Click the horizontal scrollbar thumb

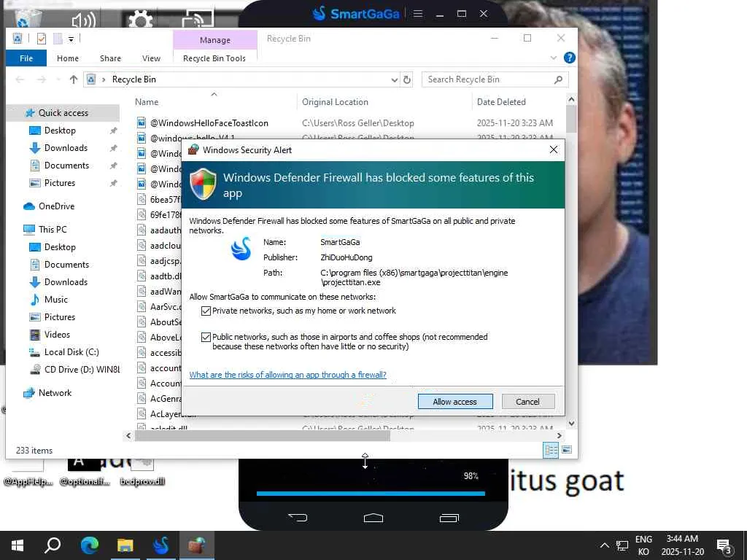click(x=263, y=436)
